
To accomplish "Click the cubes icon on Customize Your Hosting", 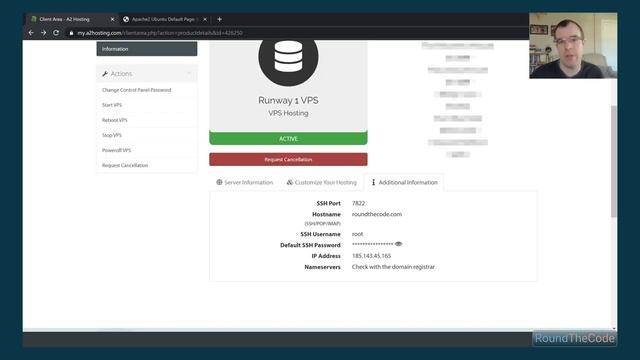I will (x=289, y=182).
